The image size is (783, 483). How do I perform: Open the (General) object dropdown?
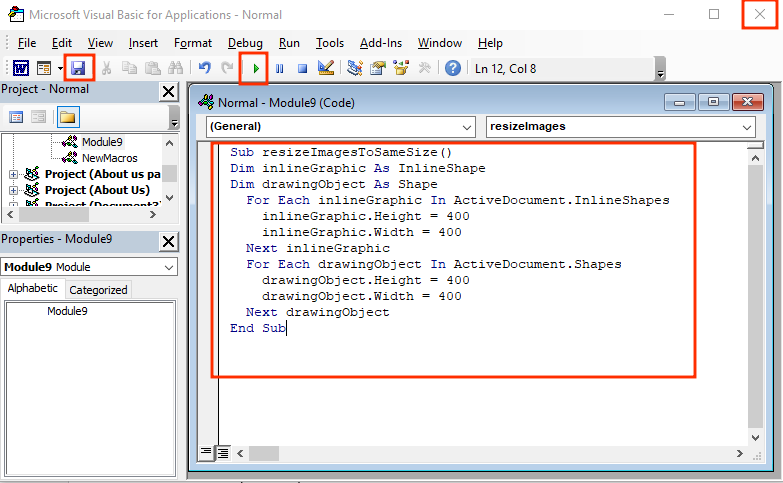[466, 127]
